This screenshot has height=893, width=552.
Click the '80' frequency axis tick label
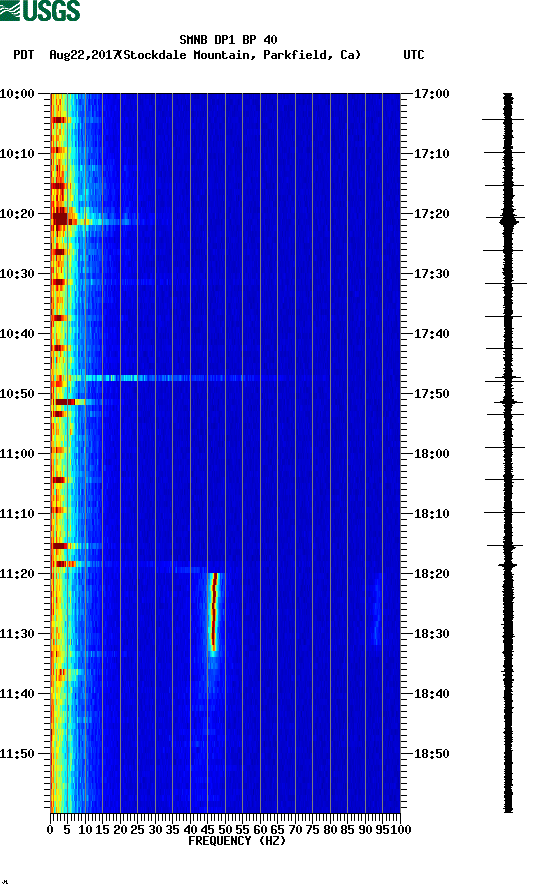point(330,830)
